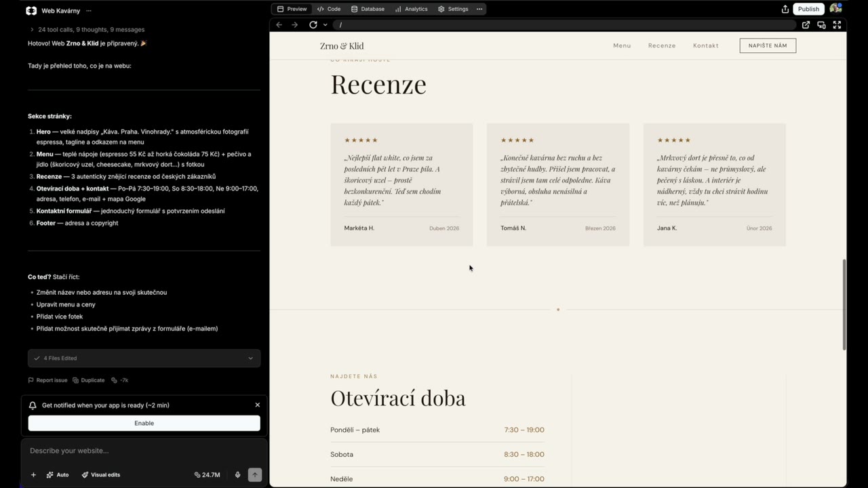Click the notification bell icon
Image resolution: width=868 pixels, height=488 pixels.
click(33, 405)
